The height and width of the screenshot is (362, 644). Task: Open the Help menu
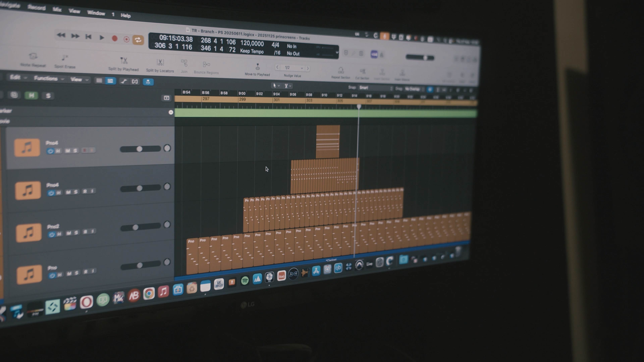125,15
